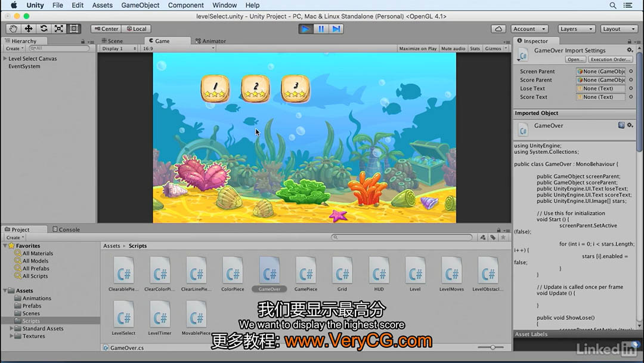Viewport: 644px width, 363px height.
Task: Select the Level script file
Action: (x=415, y=274)
